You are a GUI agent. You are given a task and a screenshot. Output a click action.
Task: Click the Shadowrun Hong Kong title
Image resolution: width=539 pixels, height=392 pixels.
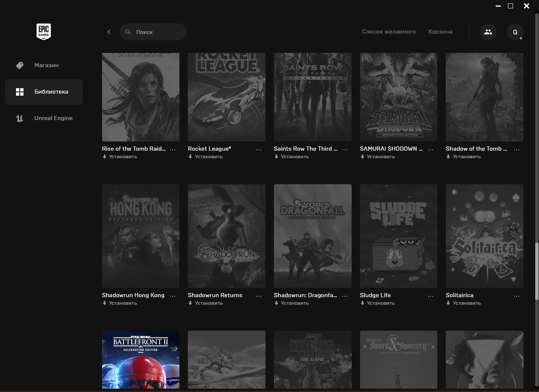133,295
